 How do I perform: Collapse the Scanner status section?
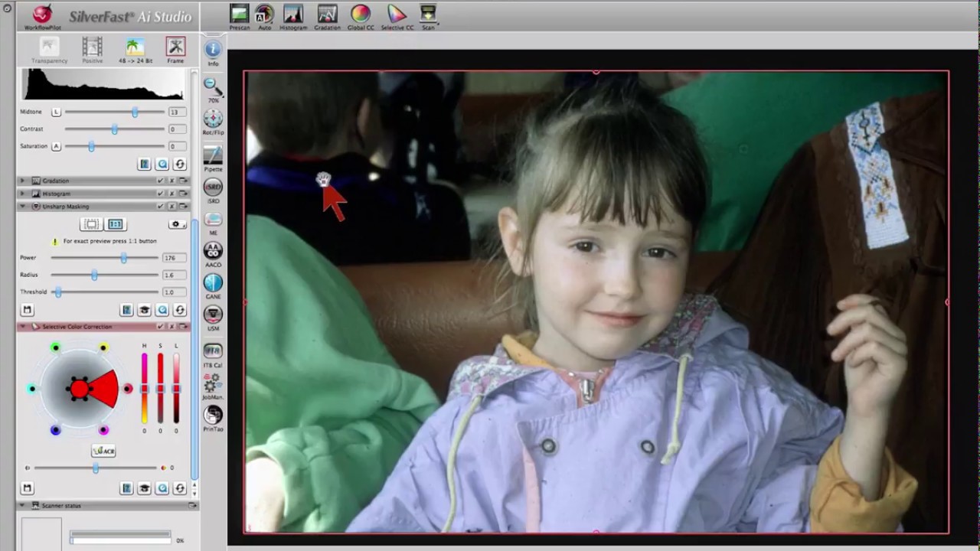coord(22,506)
